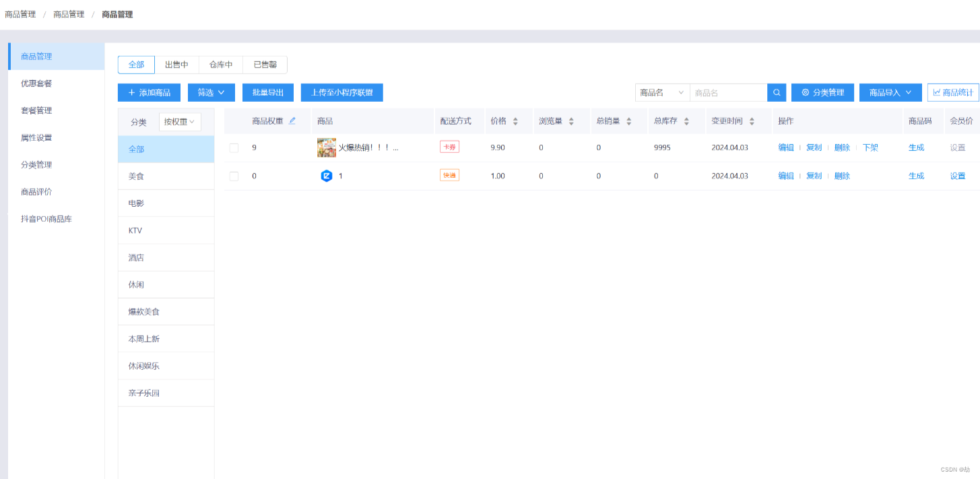Click 生成 for product 1

coord(916,176)
